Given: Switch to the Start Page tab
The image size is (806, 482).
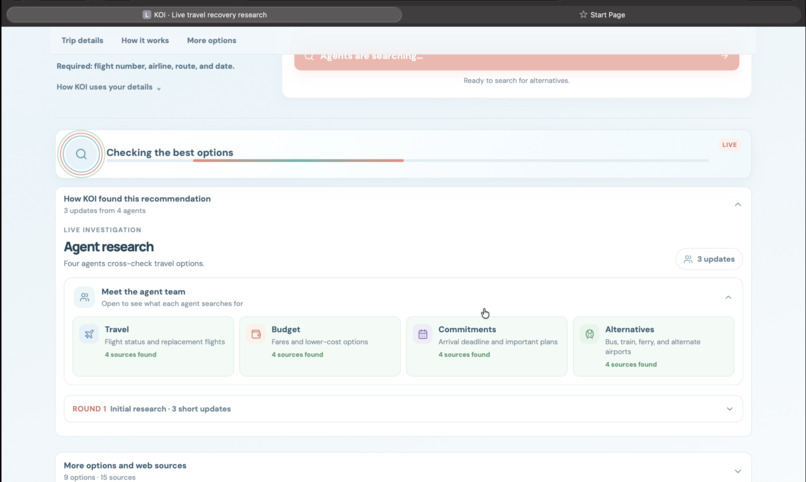Looking at the screenshot, I should click(x=602, y=14).
